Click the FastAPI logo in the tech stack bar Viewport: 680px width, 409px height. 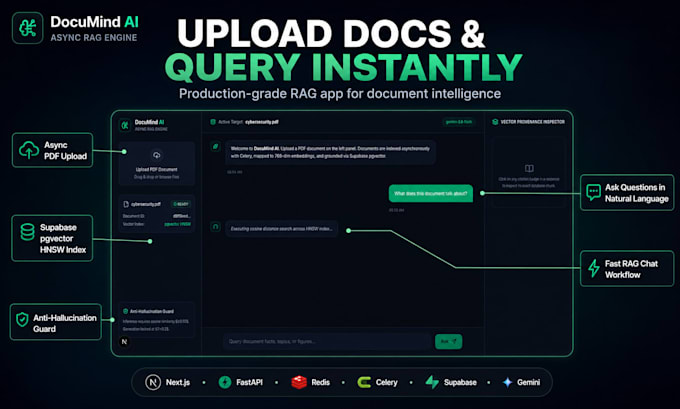(x=225, y=382)
